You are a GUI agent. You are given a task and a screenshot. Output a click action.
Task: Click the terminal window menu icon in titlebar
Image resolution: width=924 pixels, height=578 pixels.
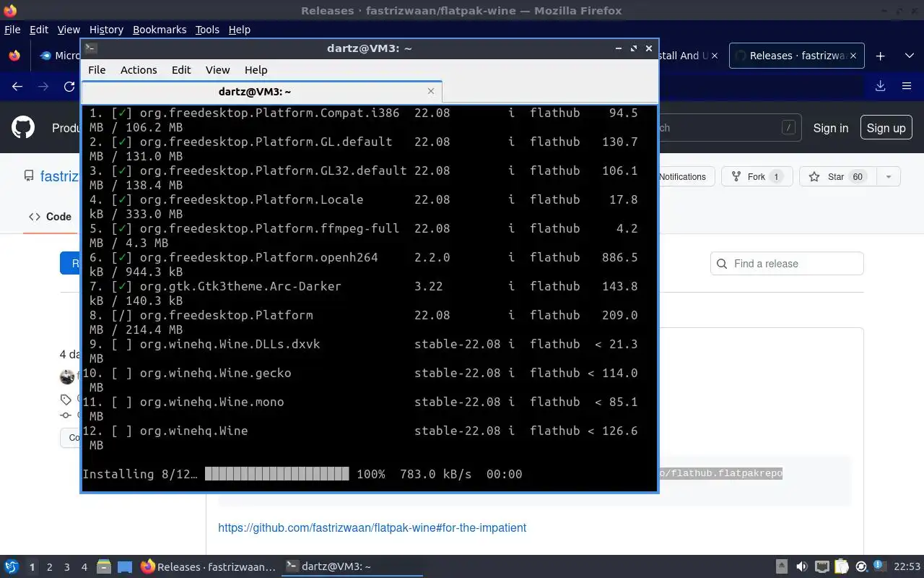90,48
